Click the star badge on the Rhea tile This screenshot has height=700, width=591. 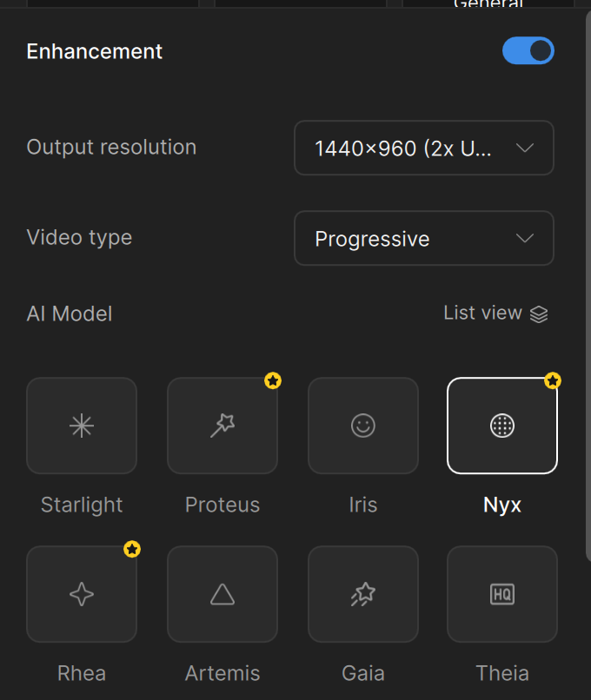click(x=132, y=549)
